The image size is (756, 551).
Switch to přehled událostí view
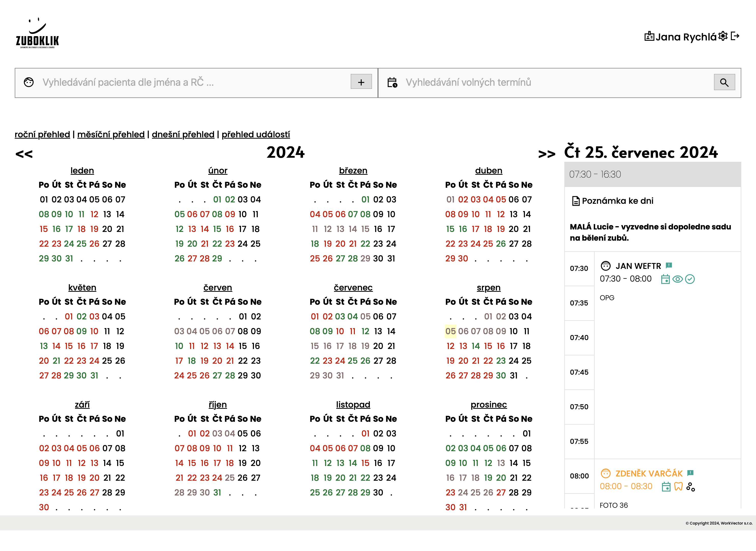coord(256,134)
